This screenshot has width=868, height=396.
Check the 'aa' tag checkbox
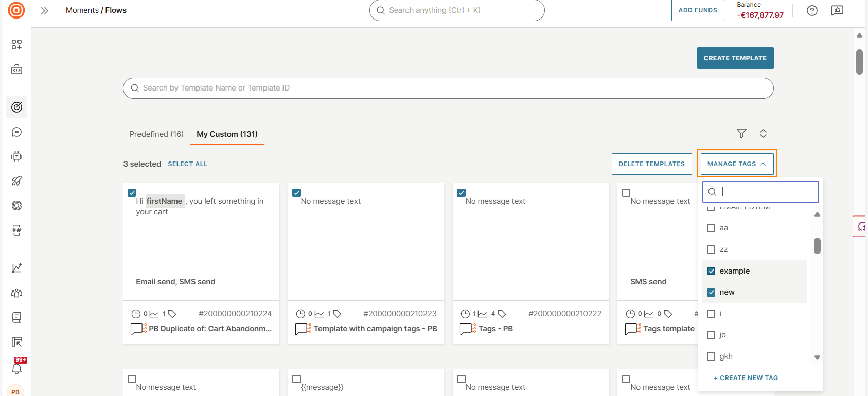(711, 228)
